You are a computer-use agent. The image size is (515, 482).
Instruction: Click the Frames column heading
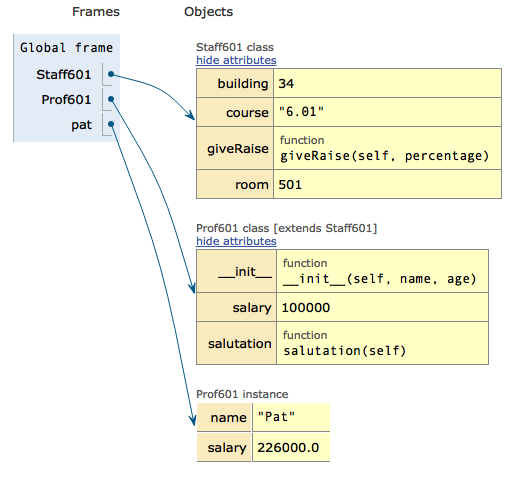click(96, 12)
